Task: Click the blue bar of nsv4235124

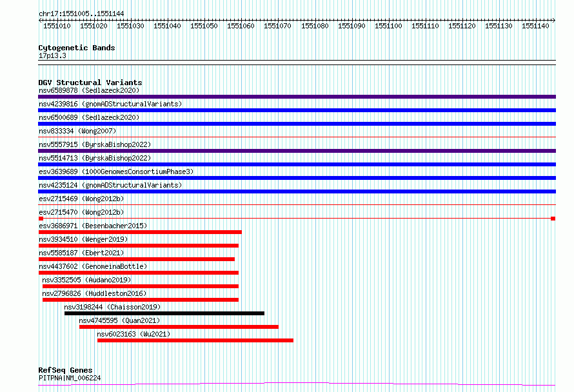Action: (297, 191)
